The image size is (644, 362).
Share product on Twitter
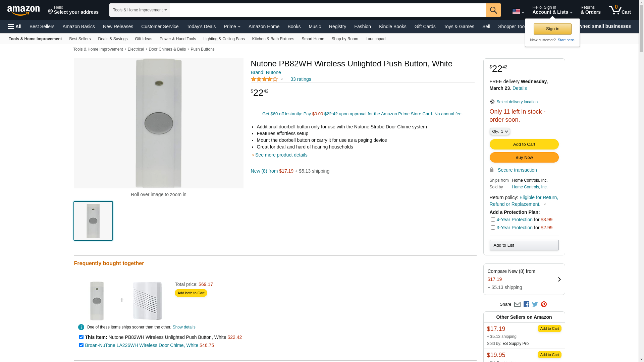click(x=535, y=304)
